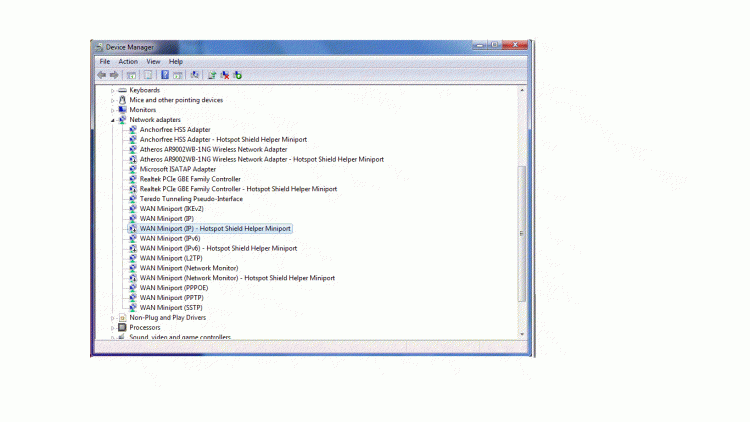Viewport: 750px width, 422px height.
Task: Select WAN Miniport (IPv6)
Action: 170,238
